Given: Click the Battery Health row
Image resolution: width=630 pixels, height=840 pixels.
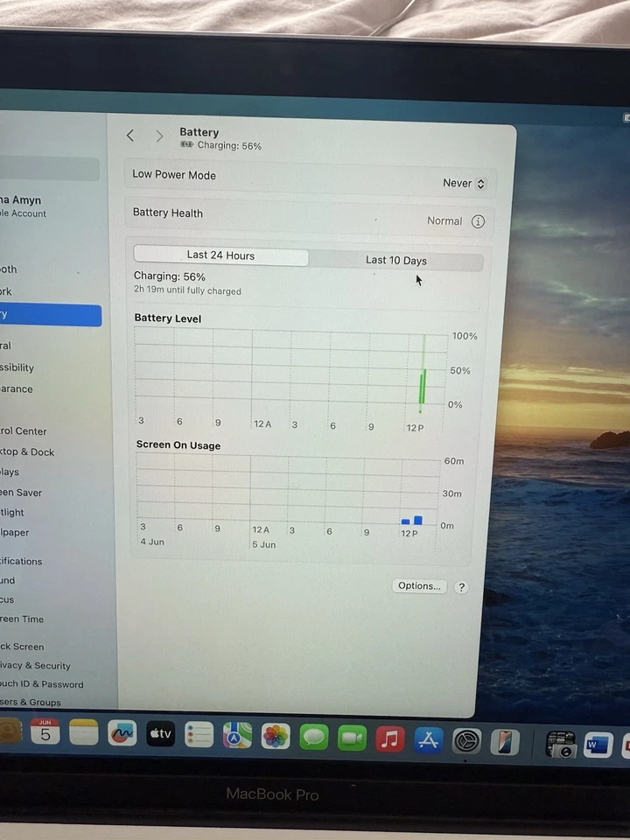Looking at the screenshot, I should (310, 216).
